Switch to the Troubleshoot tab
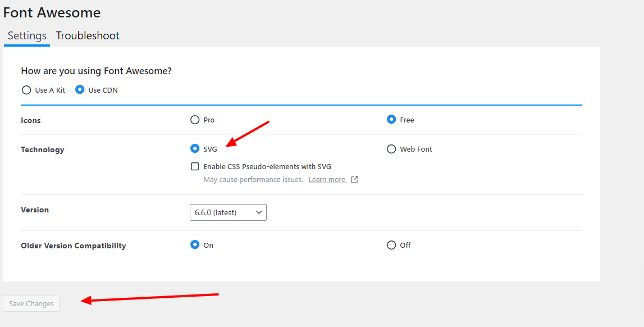Image resolution: width=644 pixels, height=327 pixels. pyautogui.click(x=88, y=36)
